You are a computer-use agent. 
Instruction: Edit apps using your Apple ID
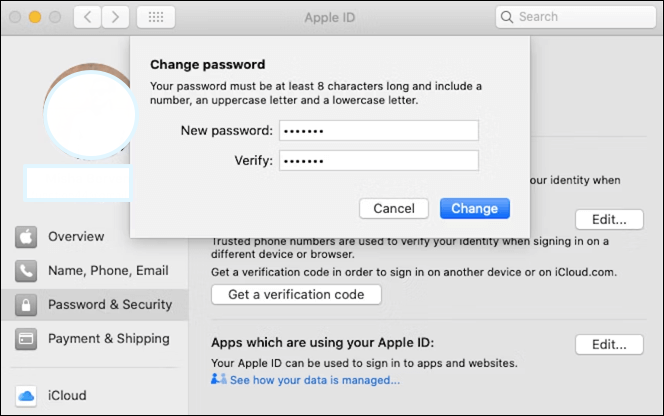[x=609, y=345]
